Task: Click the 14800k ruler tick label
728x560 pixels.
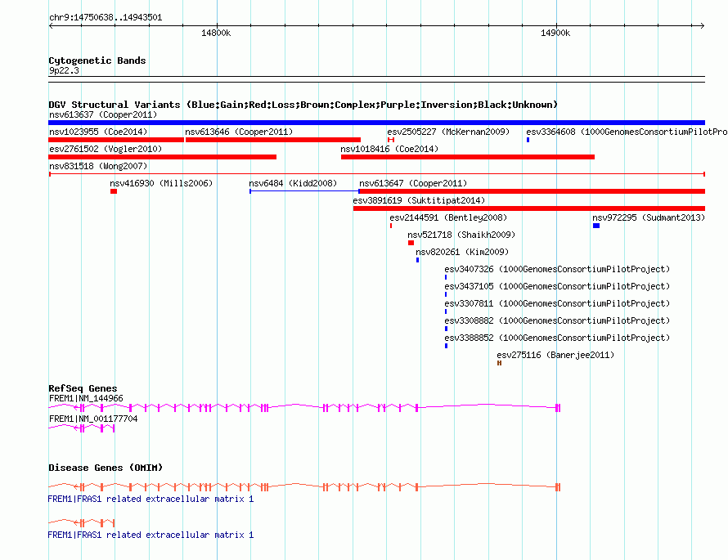Action: [x=216, y=33]
